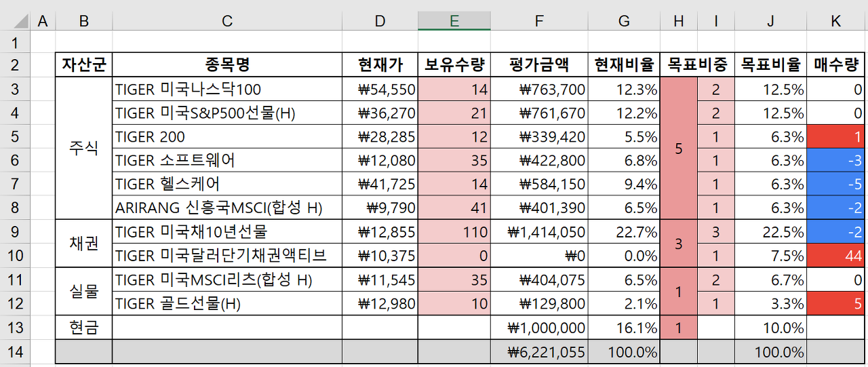This screenshot has width=868, height=367.
Task: Select current ratio cell 2.1%
Action: click(624, 303)
